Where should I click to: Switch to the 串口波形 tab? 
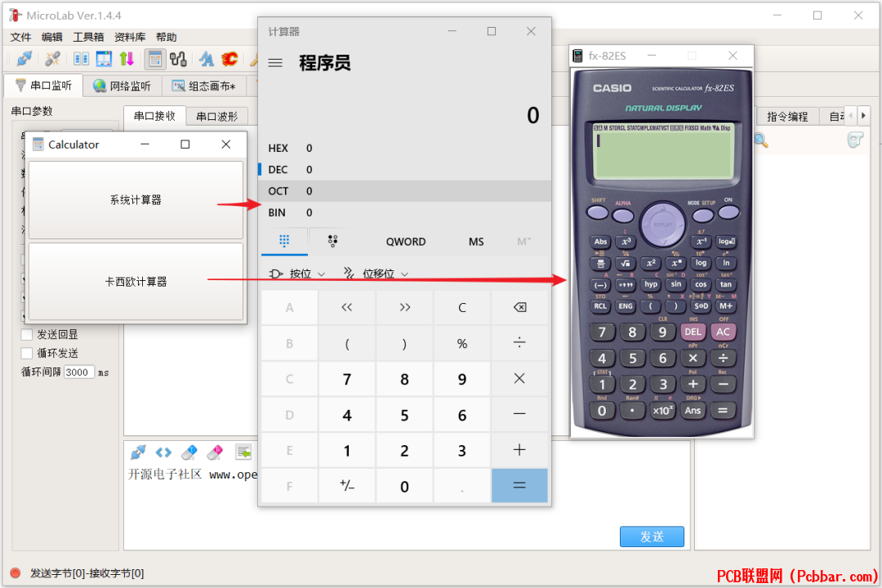216,117
